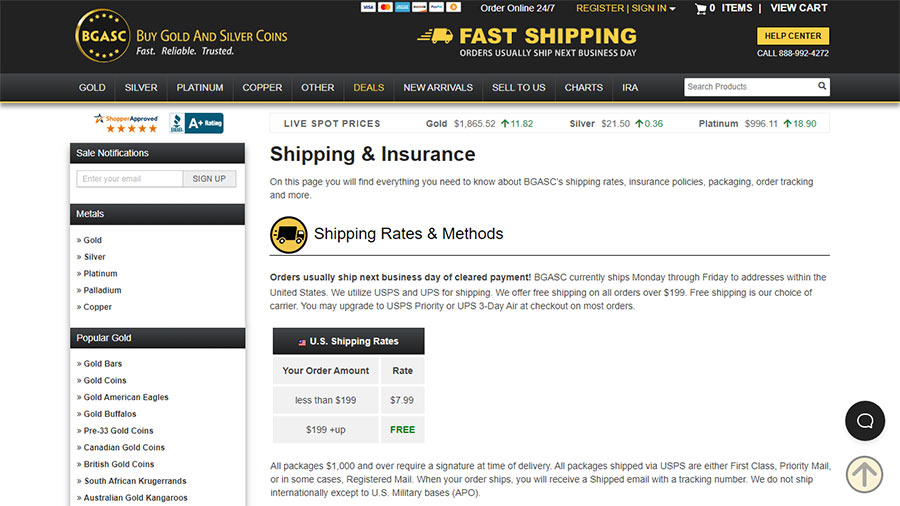Go to the Sell To Us page
The height and width of the screenshot is (506, 900).
coord(518,88)
